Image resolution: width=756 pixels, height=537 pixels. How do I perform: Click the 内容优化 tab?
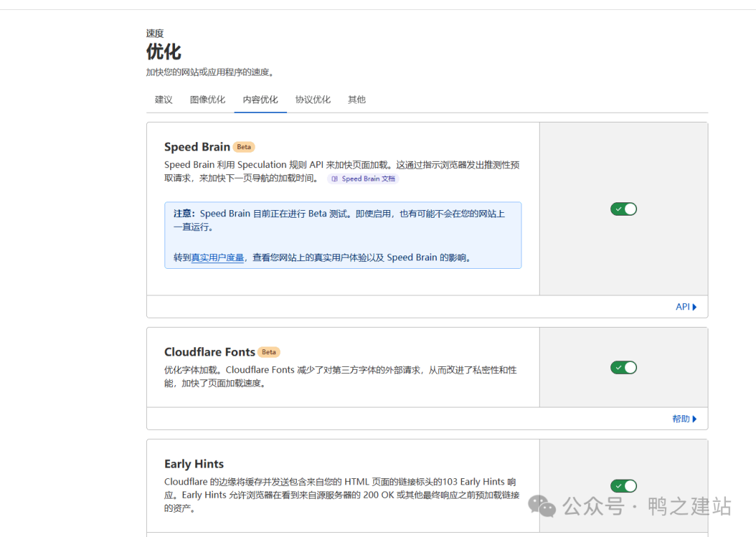click(x=260, y=99)
